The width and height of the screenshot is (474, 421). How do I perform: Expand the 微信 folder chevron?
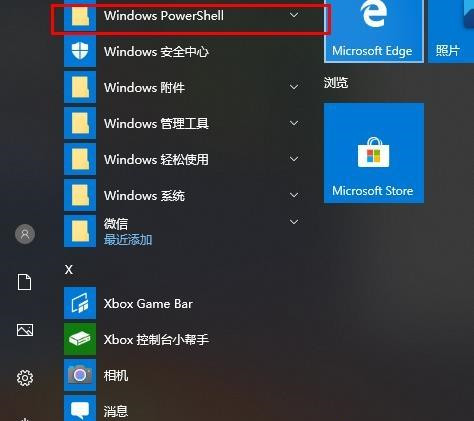pos(294,222)
